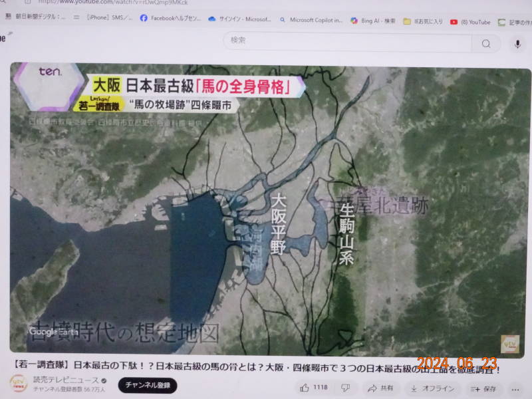Click the browser address bar URL
Screen dimensions: 532x399
112,2
